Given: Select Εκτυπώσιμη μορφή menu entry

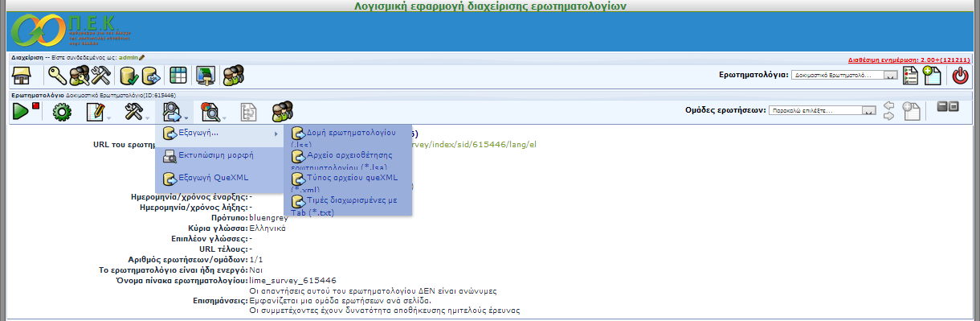Looking at the screenshot, I should point(218,155).
